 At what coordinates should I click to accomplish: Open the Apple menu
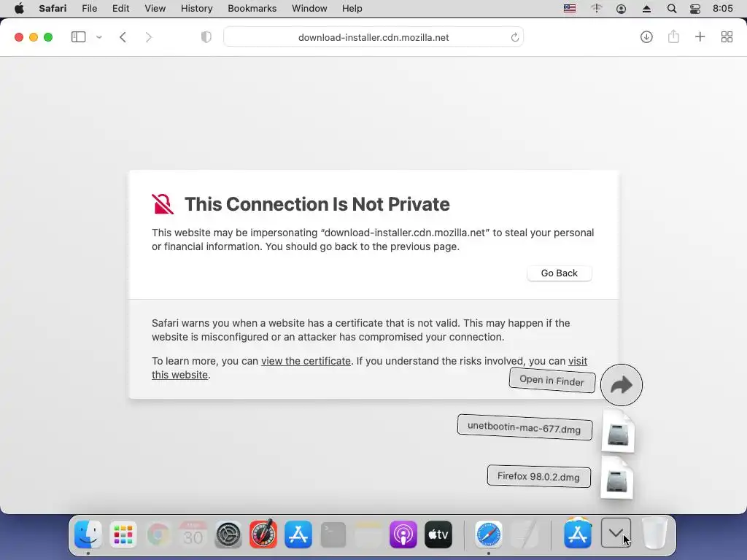click(19, 9)
